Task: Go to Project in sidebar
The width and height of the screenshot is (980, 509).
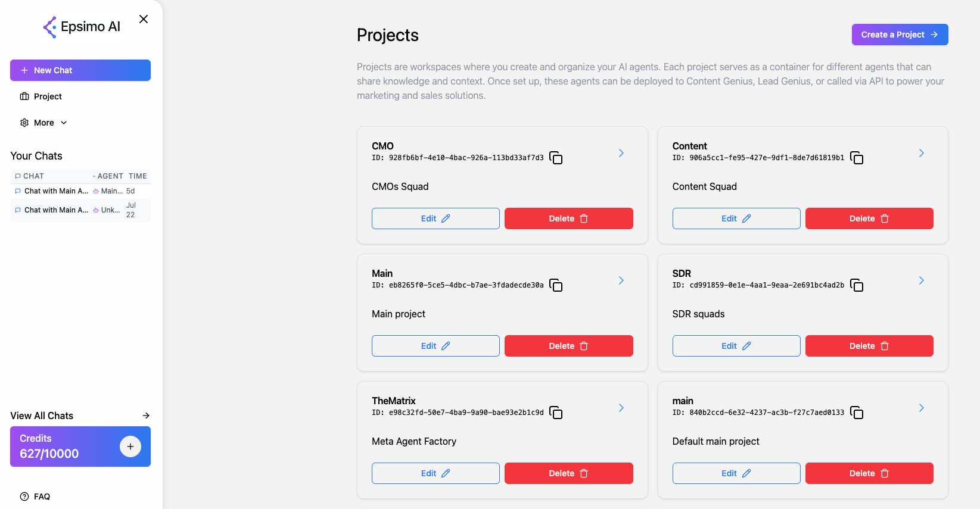Action: point(48,96)
